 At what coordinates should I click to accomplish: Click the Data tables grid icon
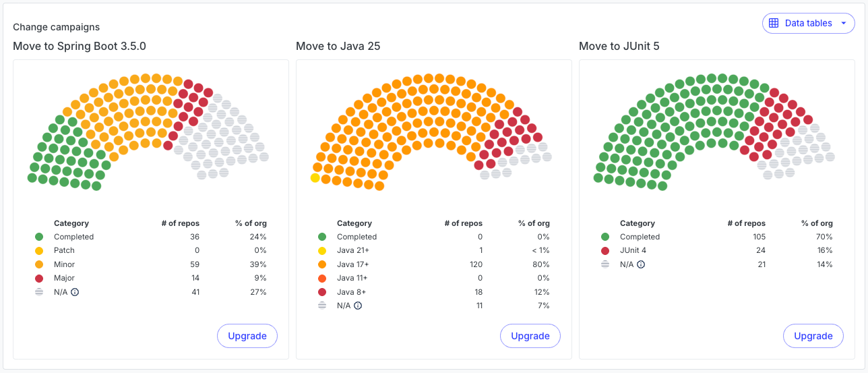774,23
